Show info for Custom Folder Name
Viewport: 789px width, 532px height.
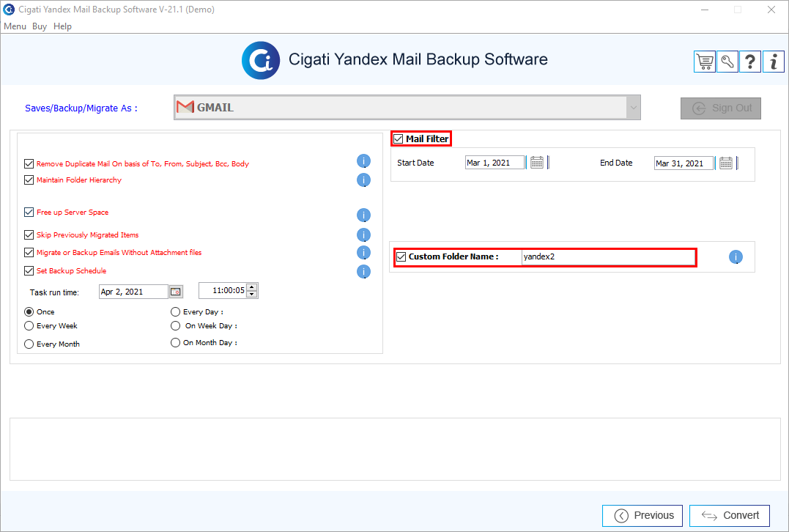pos(736,256)
